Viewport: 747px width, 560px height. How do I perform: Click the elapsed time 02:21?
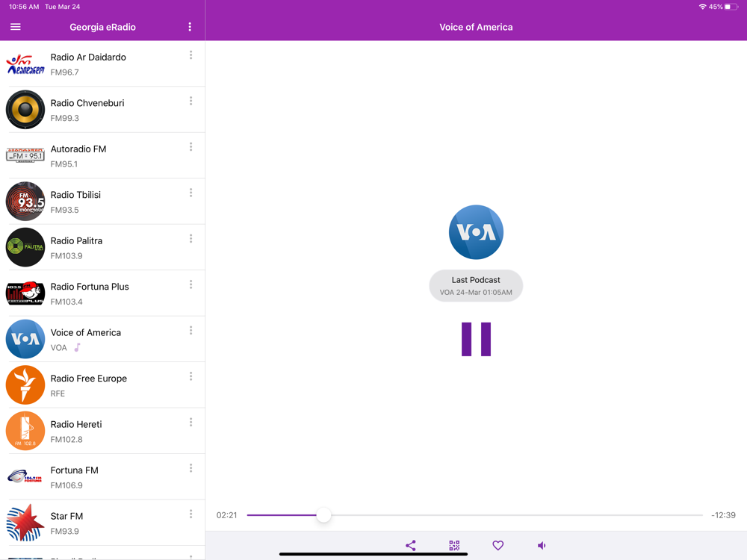point(227,515)
